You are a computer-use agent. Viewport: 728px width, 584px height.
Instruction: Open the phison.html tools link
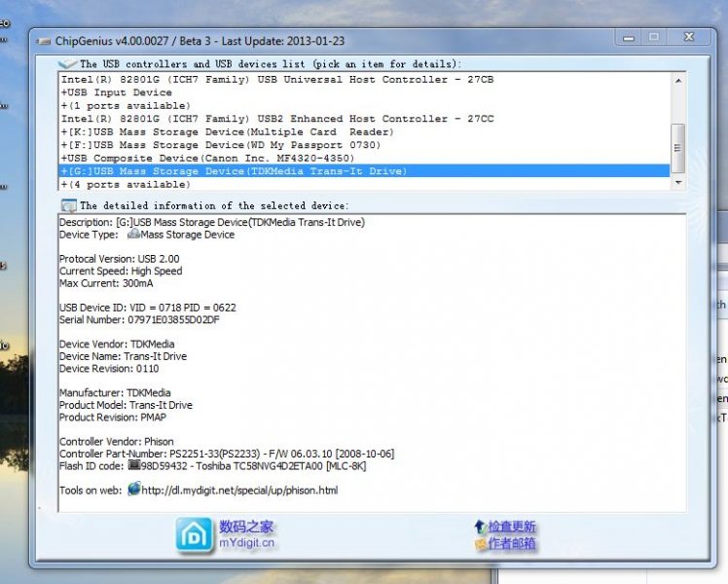pos(239,491)
